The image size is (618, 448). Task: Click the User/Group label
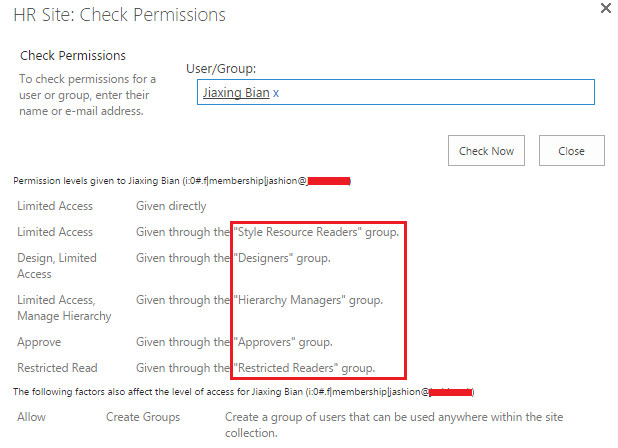point(221,69)
